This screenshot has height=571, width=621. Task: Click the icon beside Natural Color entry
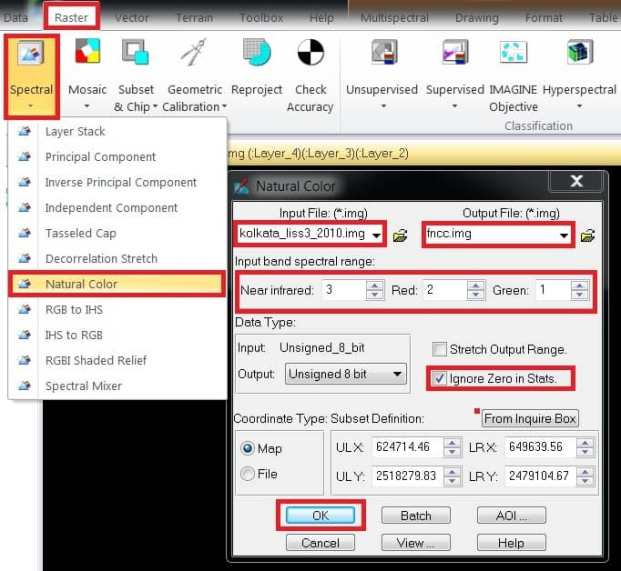tap(25, 284)
